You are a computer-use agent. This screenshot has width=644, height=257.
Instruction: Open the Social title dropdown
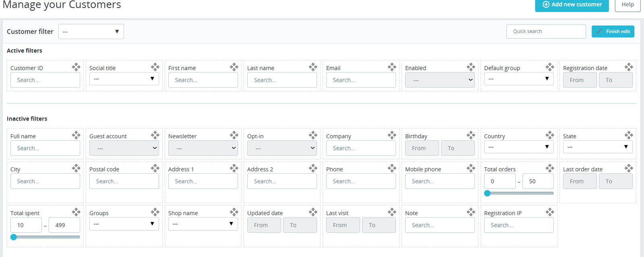(x=124, y=79)
